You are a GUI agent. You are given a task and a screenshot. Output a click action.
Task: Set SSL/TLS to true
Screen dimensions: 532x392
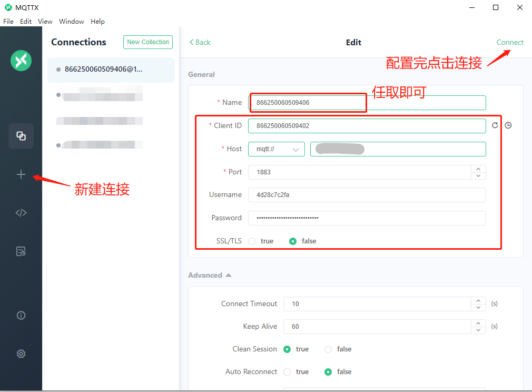(252, 241)
